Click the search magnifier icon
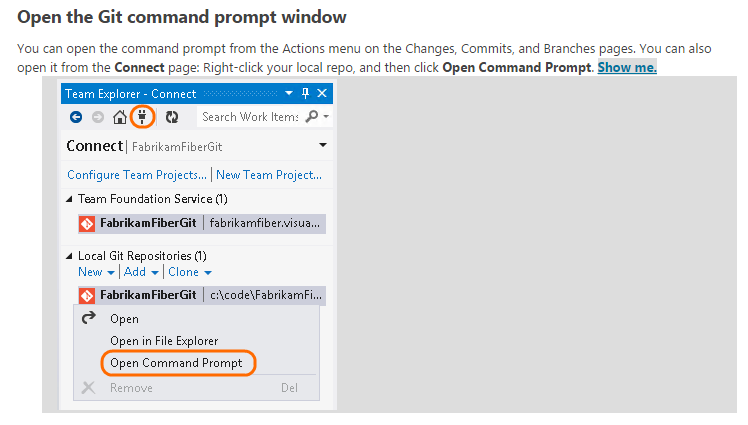748x425 pixels. (x=311, y=117)
